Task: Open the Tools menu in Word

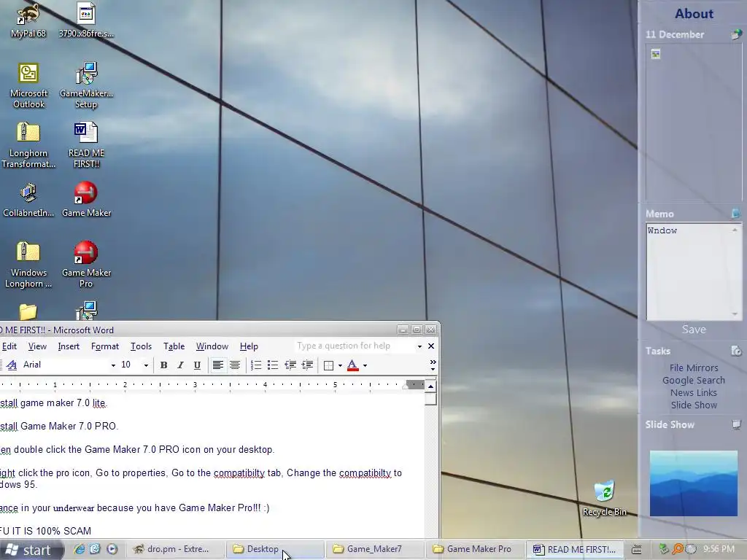Action: coord(141,346)
